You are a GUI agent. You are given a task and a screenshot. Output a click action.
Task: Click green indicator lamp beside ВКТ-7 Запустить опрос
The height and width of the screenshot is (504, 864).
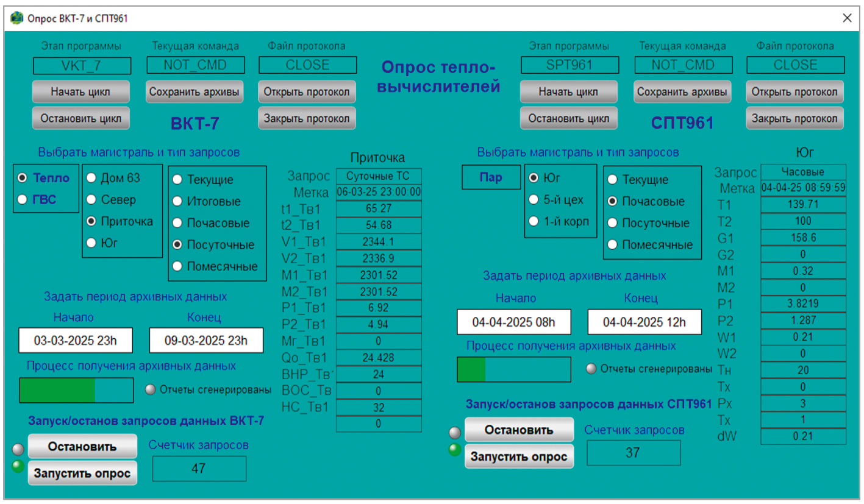(x=19, y=467)
